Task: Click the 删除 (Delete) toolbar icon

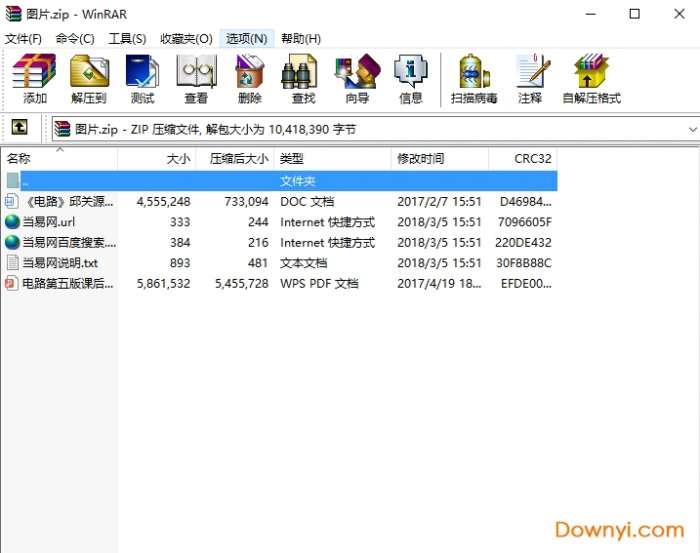Action: coord(250,78)
